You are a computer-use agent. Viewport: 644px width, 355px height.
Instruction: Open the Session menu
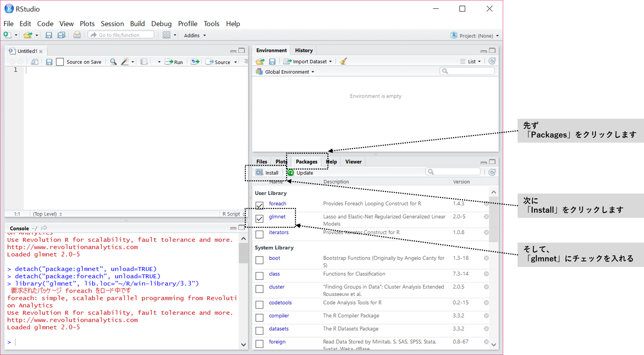coord(112,24)
